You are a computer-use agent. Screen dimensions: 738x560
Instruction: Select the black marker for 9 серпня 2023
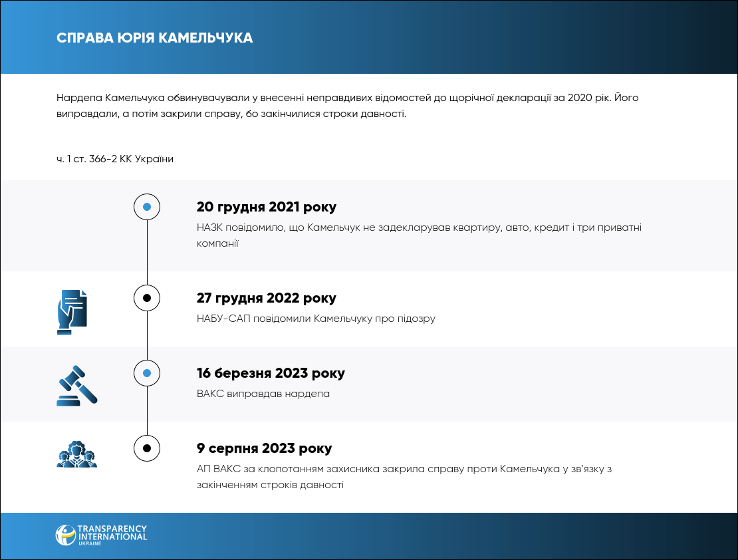[x=147, y=448]
